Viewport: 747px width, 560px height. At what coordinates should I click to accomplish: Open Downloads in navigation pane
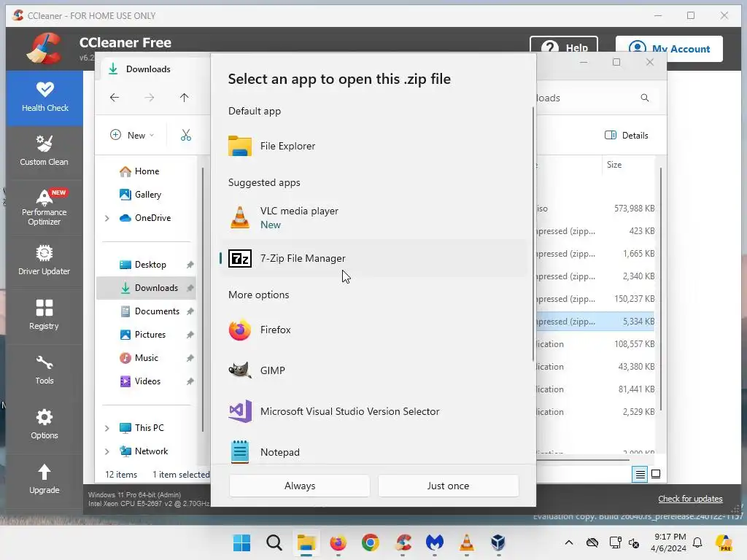146,288
